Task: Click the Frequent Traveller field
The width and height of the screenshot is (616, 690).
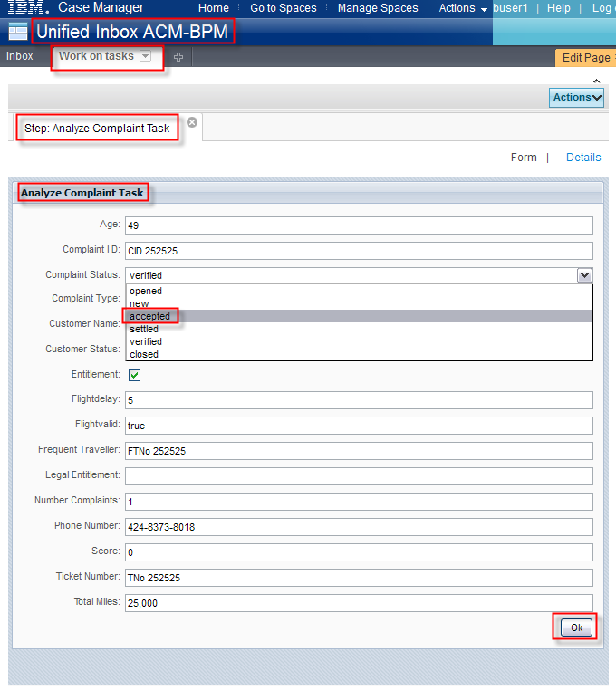Action: point(359,451)
